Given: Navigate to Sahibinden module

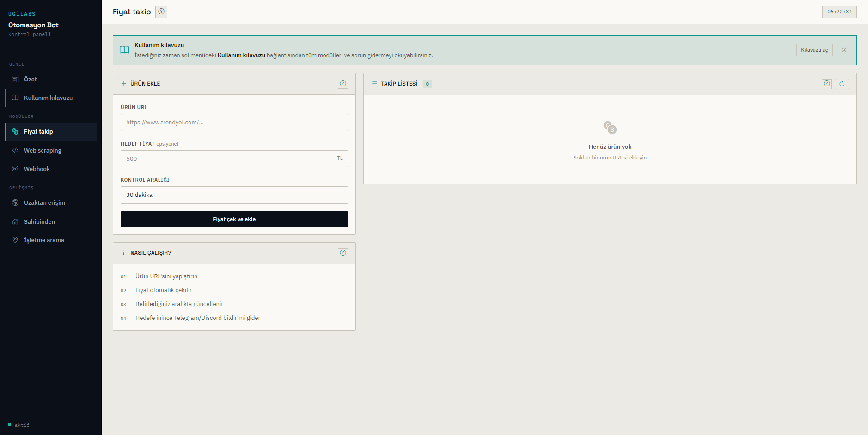Looking at the screenshot, I should 51,221.
